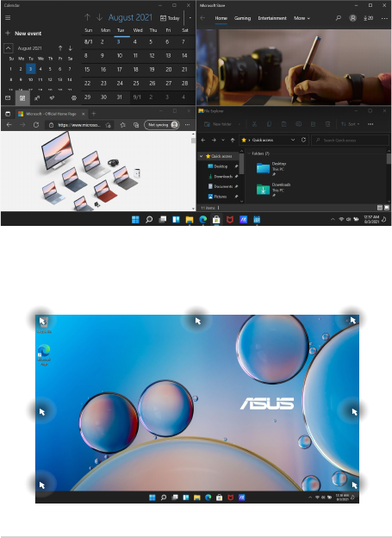This screenshot has height=538, width=392.
Task: Open the Downloads folder tile in Folders list
Action: (274, 190)
